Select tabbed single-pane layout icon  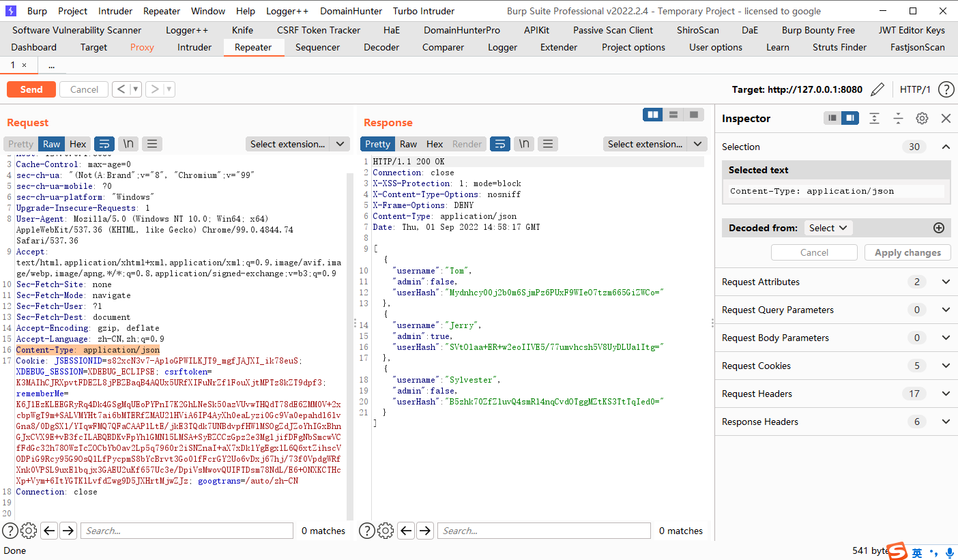pyautogui.click(x=694, y=115)
